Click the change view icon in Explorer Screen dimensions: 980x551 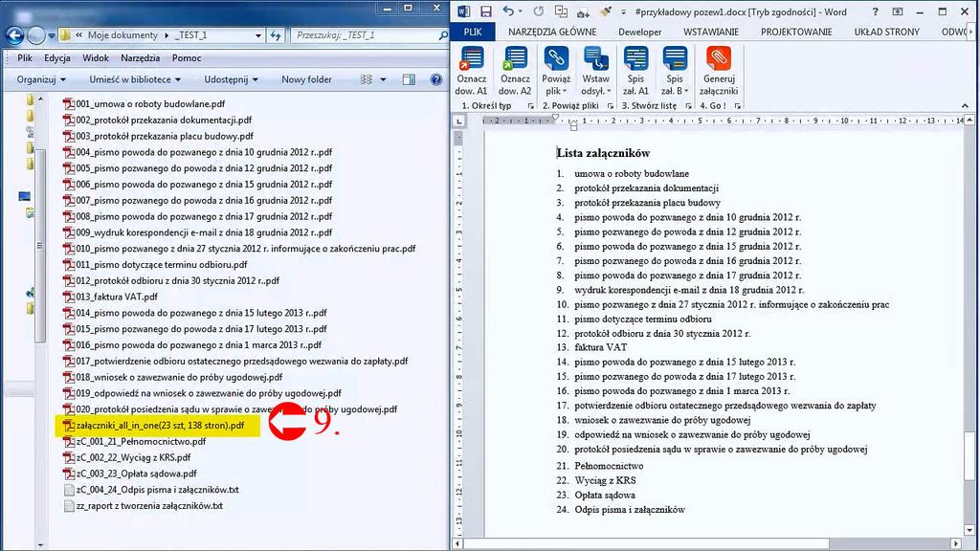(x=367, y=79)
